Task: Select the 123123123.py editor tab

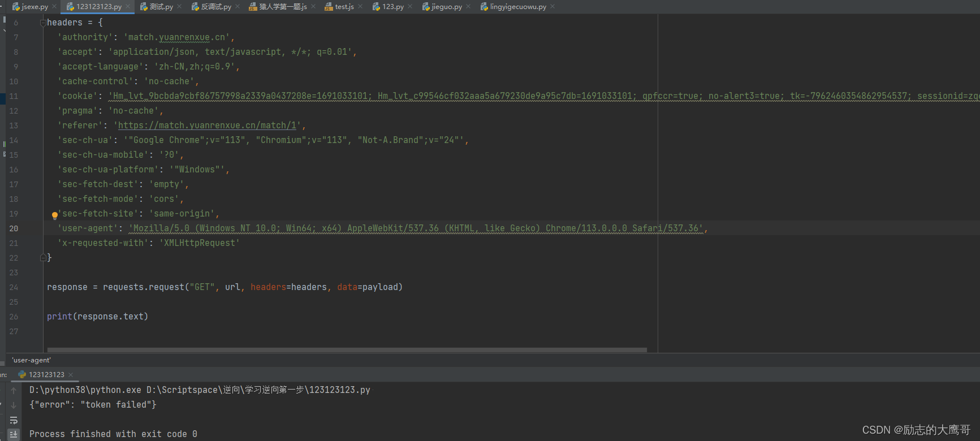Action: (x=98, y=7)
